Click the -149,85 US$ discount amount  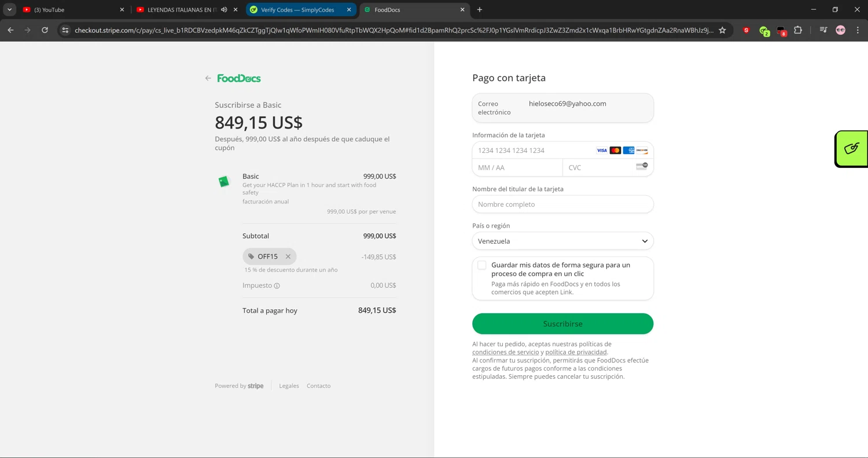coord(378,257)
